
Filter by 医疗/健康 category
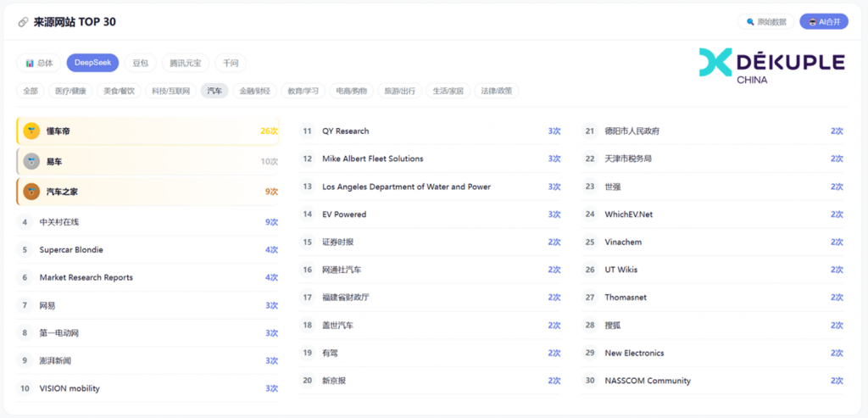click(x=71, y=91)
